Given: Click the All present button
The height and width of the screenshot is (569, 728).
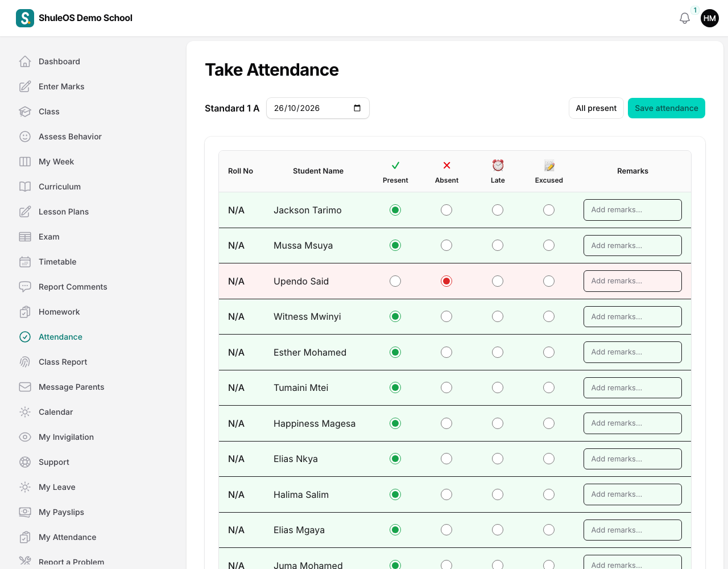Looking at the screenshot, I should tap(596, 108).
